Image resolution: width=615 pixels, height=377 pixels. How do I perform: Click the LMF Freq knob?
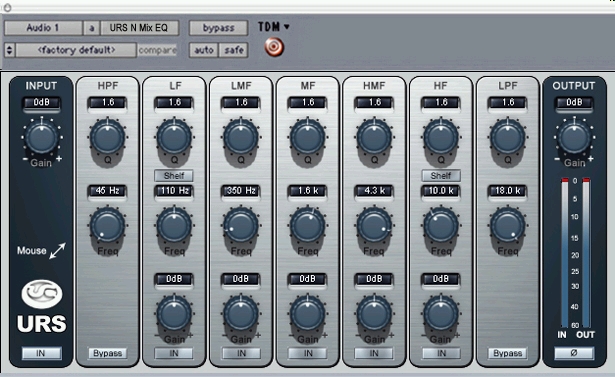point(241,226)
